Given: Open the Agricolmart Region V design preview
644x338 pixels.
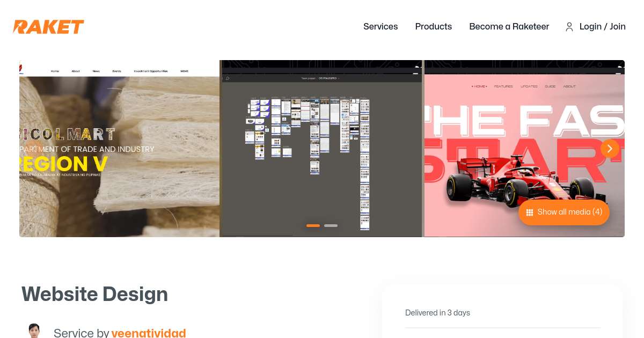Looking at the screenshot, I should (119, 149).
